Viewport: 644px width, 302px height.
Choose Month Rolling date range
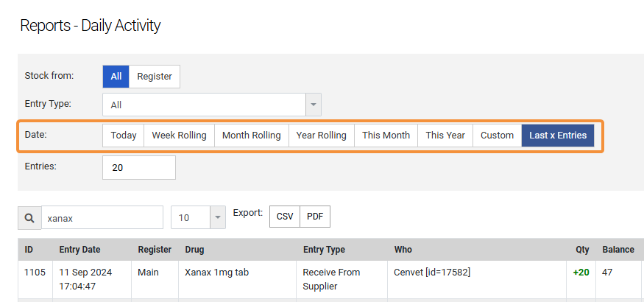[x=251, y=136]
